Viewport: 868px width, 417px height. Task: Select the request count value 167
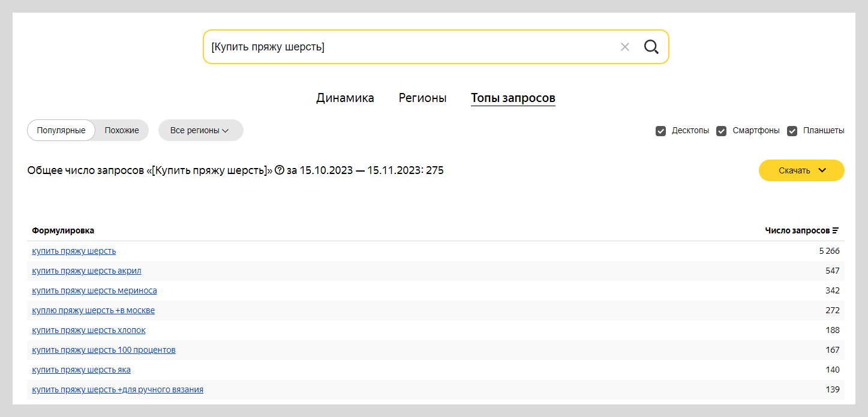[x=833, y=350]
